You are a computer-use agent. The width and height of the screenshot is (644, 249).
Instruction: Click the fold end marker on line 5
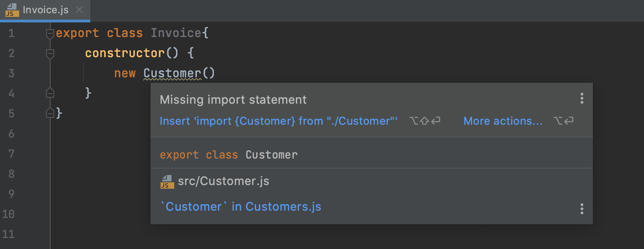50,113
